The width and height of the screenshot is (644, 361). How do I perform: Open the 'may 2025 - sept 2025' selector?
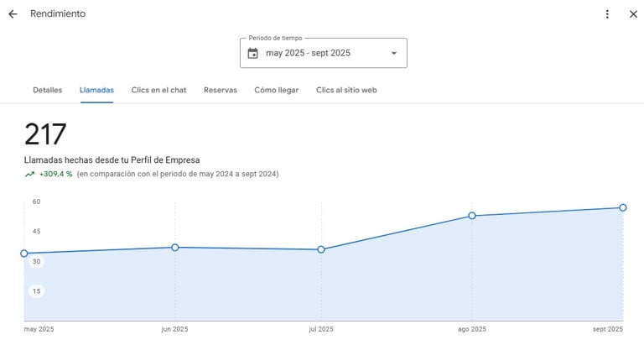tap(308, 53)
